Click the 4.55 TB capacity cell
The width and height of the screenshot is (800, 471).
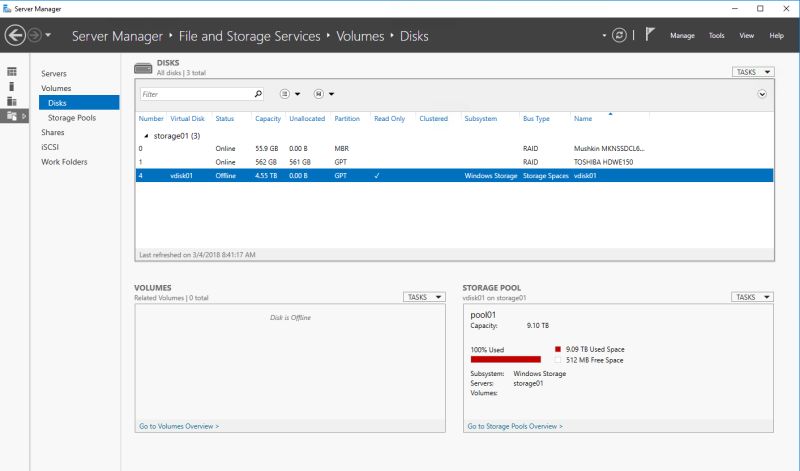tap(266, 176)
